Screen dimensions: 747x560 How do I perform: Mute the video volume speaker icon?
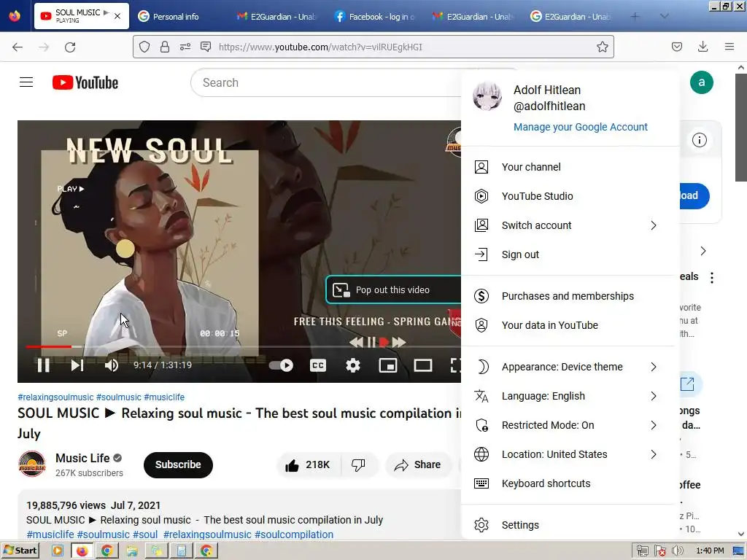click(x=112, y=365)
